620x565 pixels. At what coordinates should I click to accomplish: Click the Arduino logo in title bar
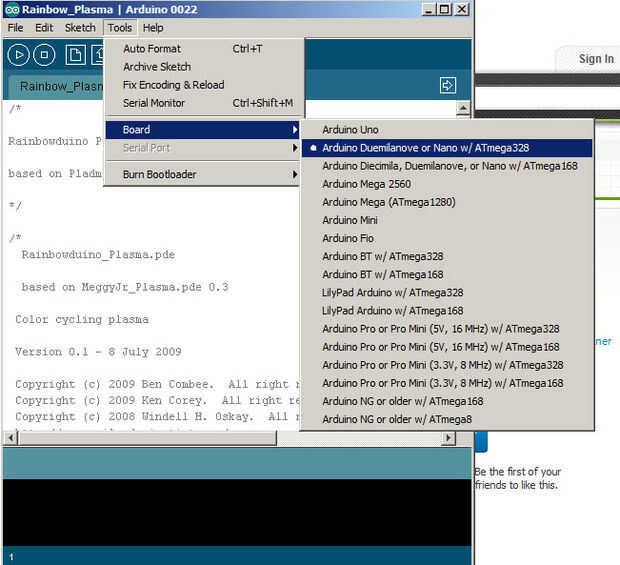pyautogui.click(x=12, y=9)
